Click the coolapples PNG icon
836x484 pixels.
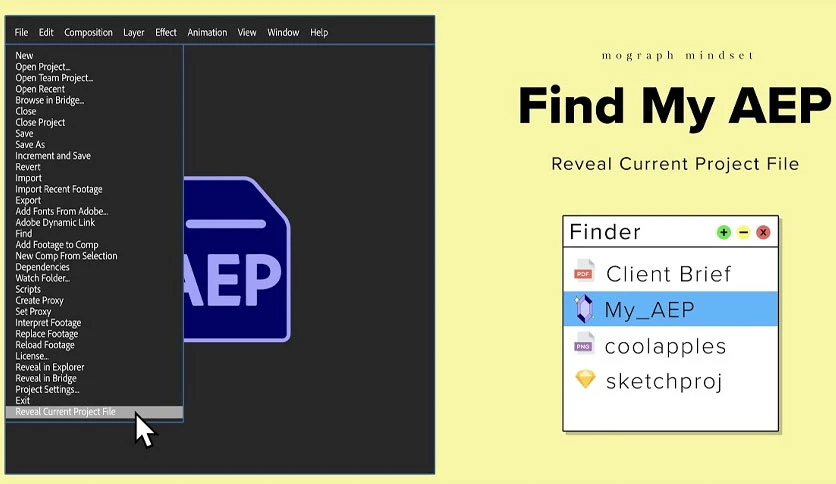click(x=583, y=342)
